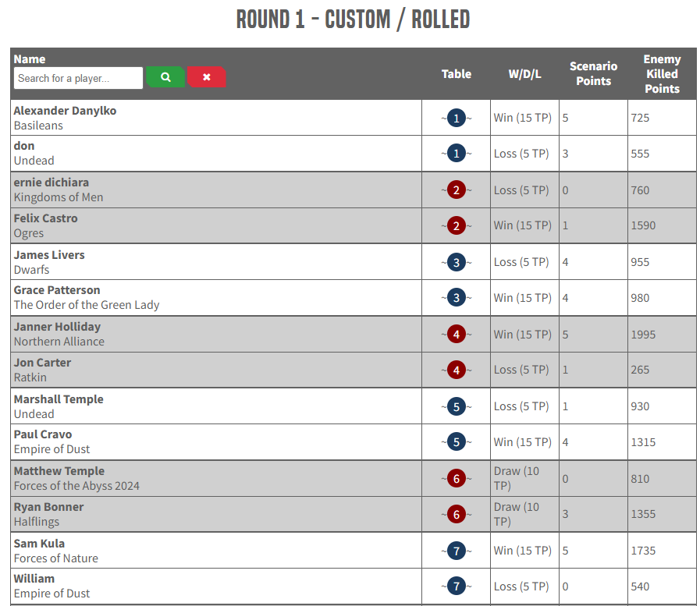Focus the Search for a player field

(78, 78)
